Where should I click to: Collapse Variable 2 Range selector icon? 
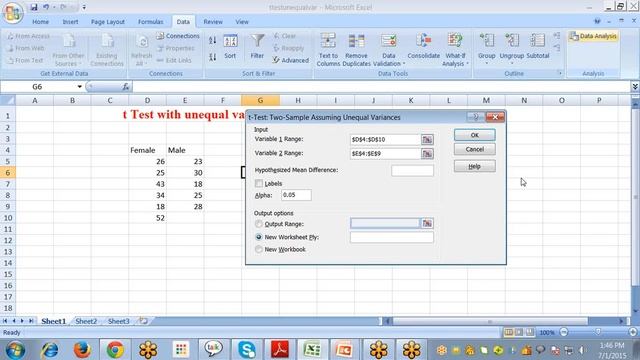(427, 154)
